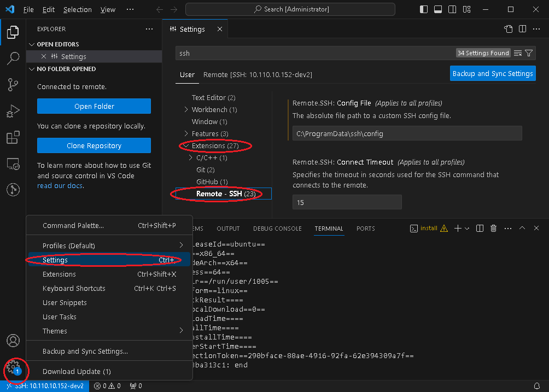The image size is (549, 392).
Task: Switch to the PORTS tab
Action: [365, 229]
